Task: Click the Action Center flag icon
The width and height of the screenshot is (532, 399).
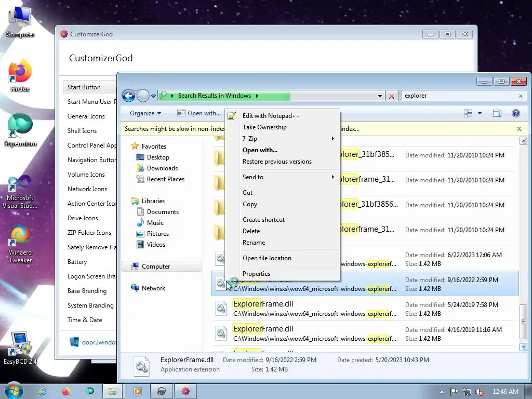Action: (x=454, y=392)
